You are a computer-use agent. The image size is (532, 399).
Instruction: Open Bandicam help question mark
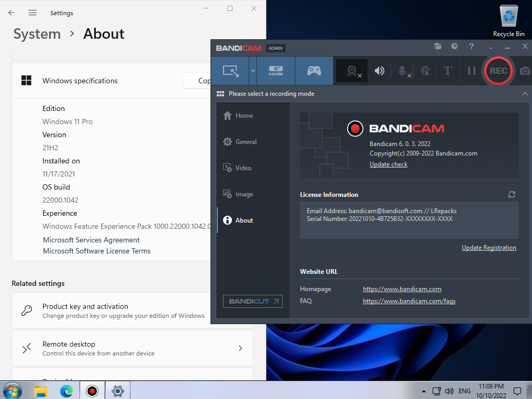pos(471,46)
